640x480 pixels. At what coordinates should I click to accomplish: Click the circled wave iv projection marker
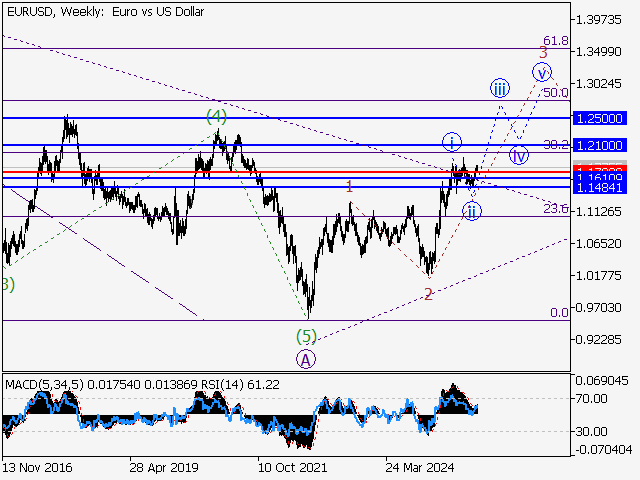518,154
